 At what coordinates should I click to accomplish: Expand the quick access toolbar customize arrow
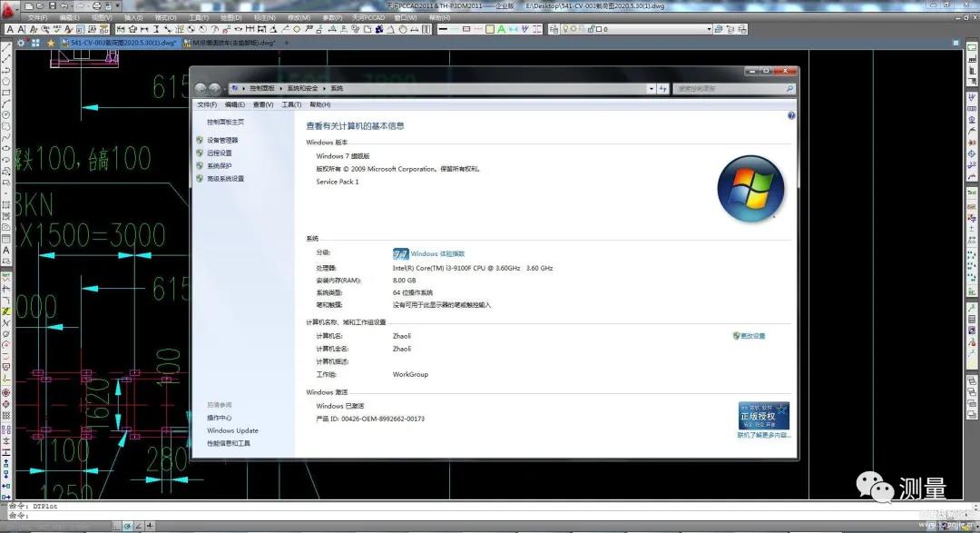[117, 5]
